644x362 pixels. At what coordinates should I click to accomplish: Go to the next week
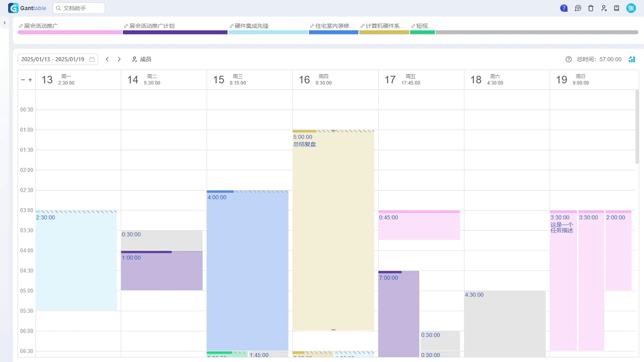[119, 59]
